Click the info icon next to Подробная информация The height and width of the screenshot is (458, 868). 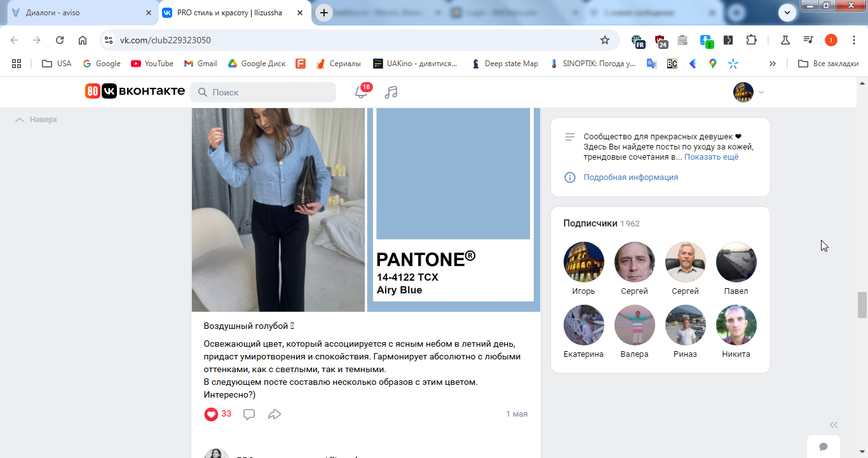[570, 177]
